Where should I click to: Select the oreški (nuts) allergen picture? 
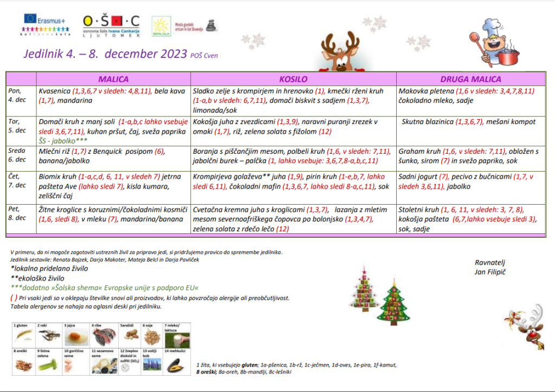click(x=24, y=362)
